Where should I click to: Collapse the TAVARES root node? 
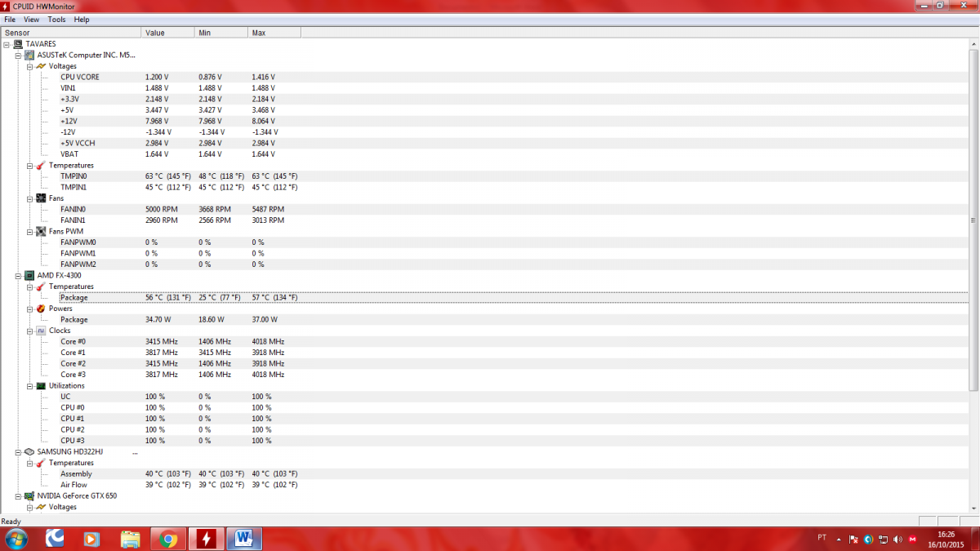[x=7, y=44]
